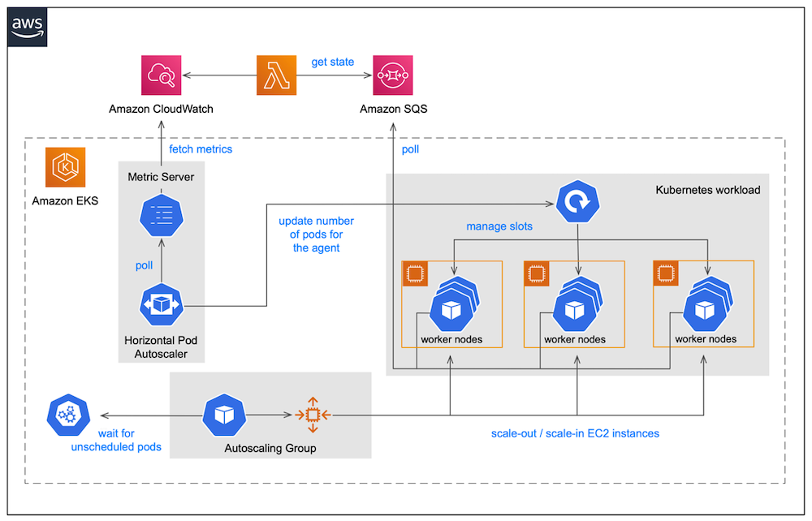The height and width of the screenshot is (521, 812).
Task: Click the get state label
Action: (333, 62)
